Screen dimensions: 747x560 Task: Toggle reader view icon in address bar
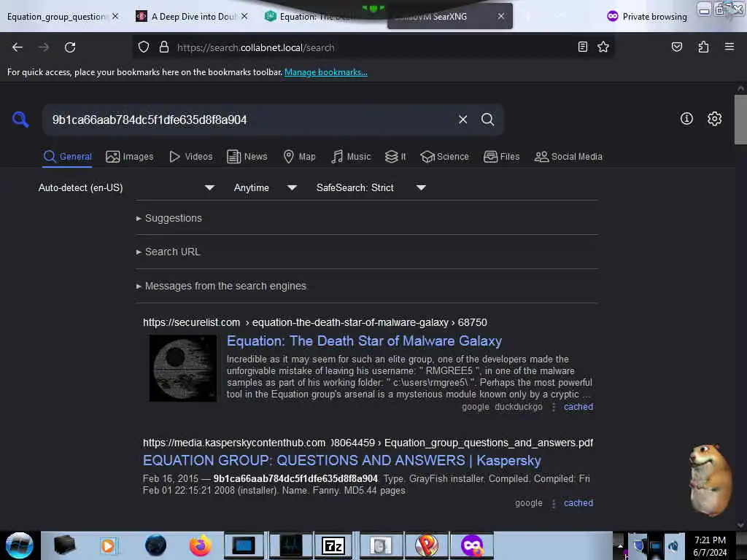(582, 47)
